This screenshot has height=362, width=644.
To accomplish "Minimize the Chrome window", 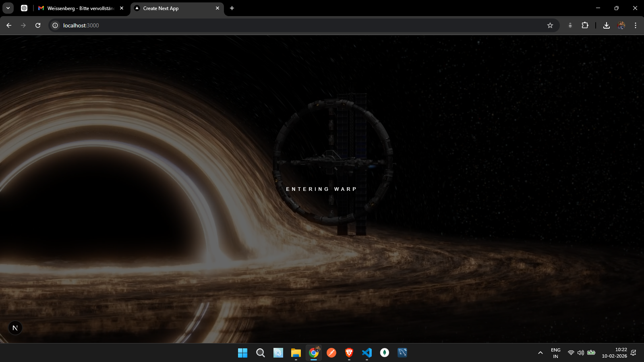I will point(598,8).
